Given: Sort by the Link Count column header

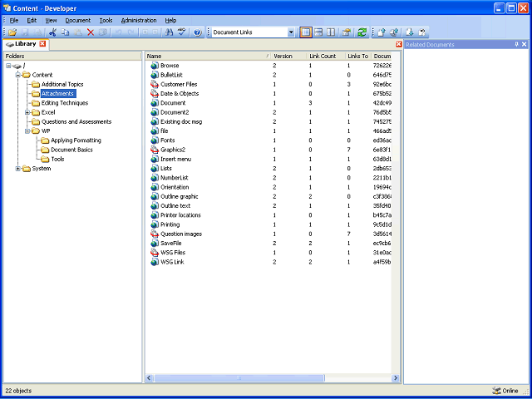Looking at the screenshot, I should click(x=326, y=56).
